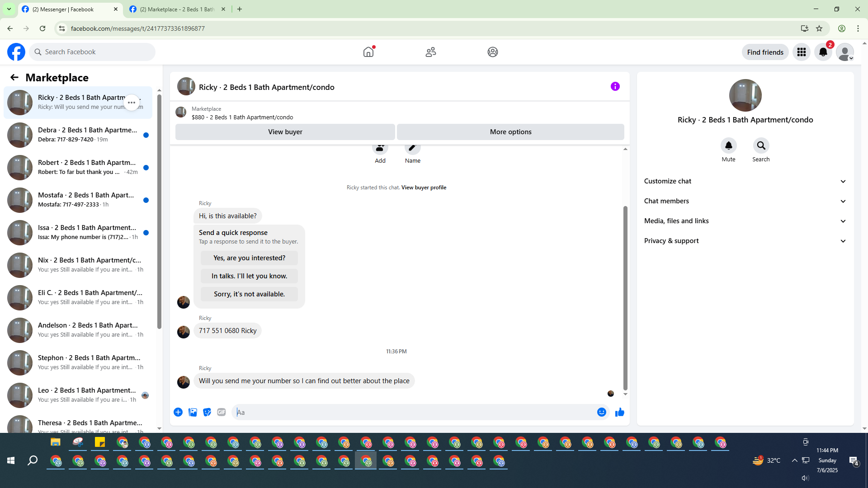This screenshot has width=868, height=488.
Task: Click the purple conversation info icon
Action: click(x=615, y=86)
